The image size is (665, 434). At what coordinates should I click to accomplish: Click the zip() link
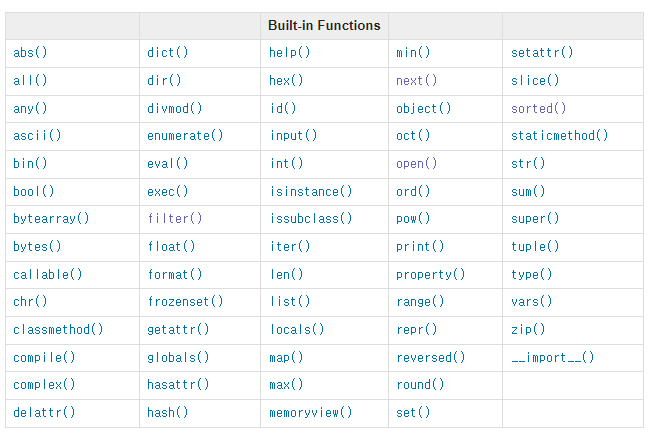(x=528, y=329)
